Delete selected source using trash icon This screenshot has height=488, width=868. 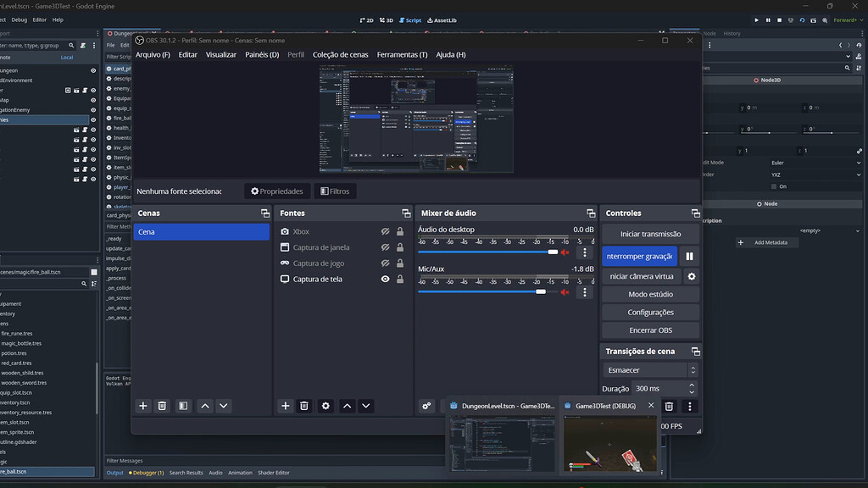pos(303,406)
